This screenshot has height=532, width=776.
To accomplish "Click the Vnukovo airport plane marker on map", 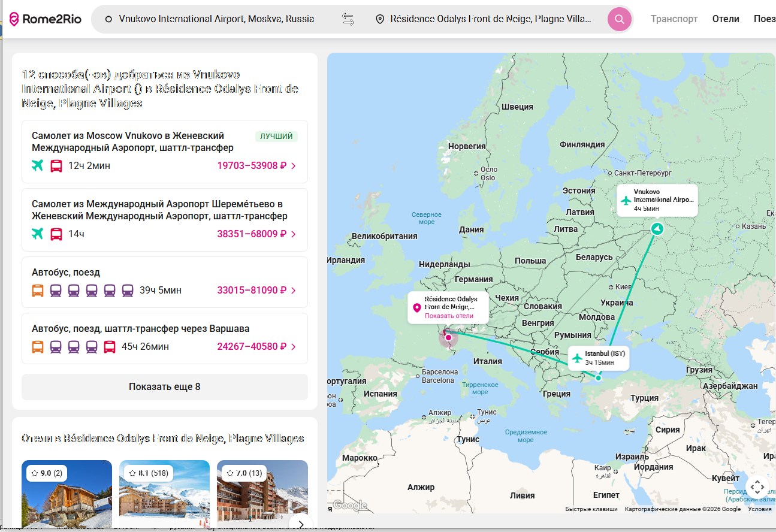I will point(626,200).
